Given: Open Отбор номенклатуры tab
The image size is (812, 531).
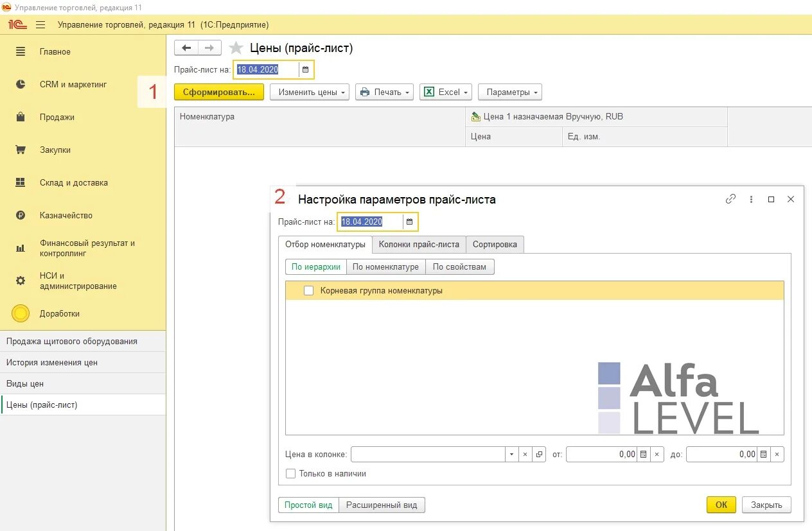Looking at the screenshot, I should (324, 244).
